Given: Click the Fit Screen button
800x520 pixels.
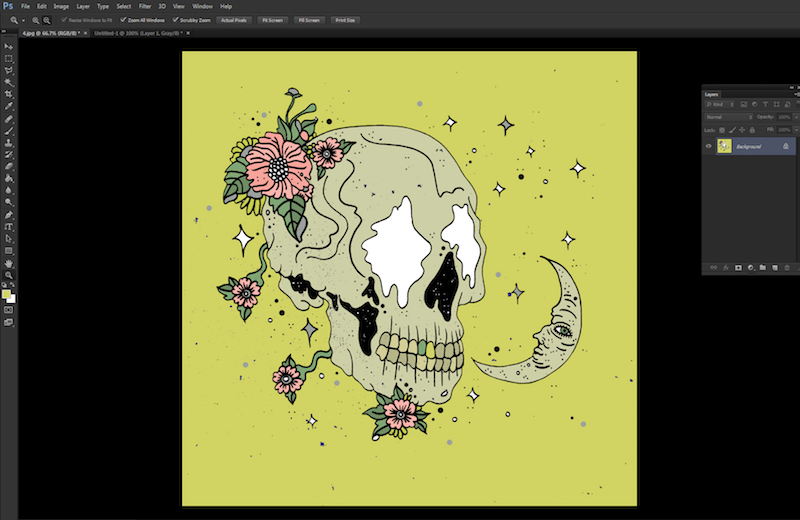Looking at the screenshot, I should click(x=272, y=20).
